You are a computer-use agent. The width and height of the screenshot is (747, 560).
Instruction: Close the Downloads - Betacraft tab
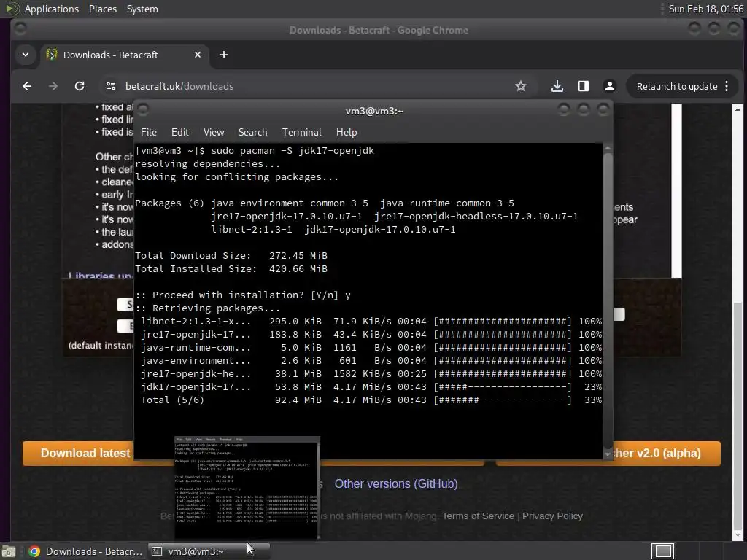[198, 55]
